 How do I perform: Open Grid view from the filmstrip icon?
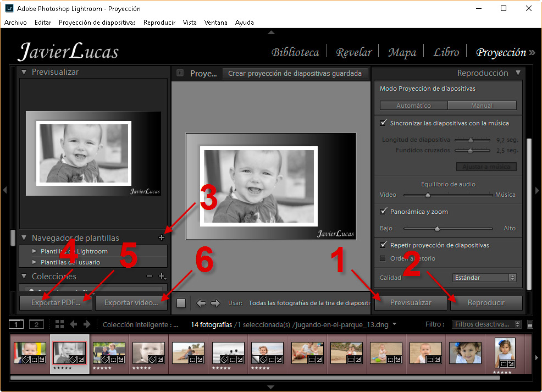tap(59, 324)
